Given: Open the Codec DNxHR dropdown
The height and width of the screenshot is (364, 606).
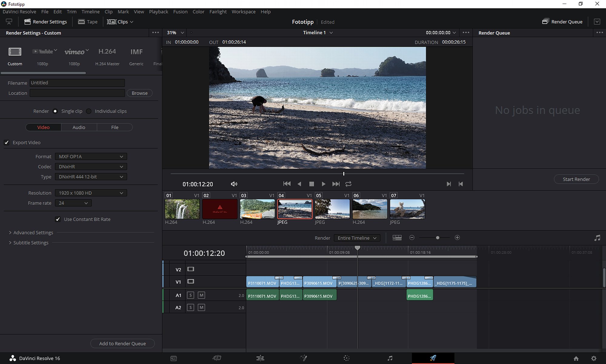Looking at the screenshot, I should pos(91,167).
